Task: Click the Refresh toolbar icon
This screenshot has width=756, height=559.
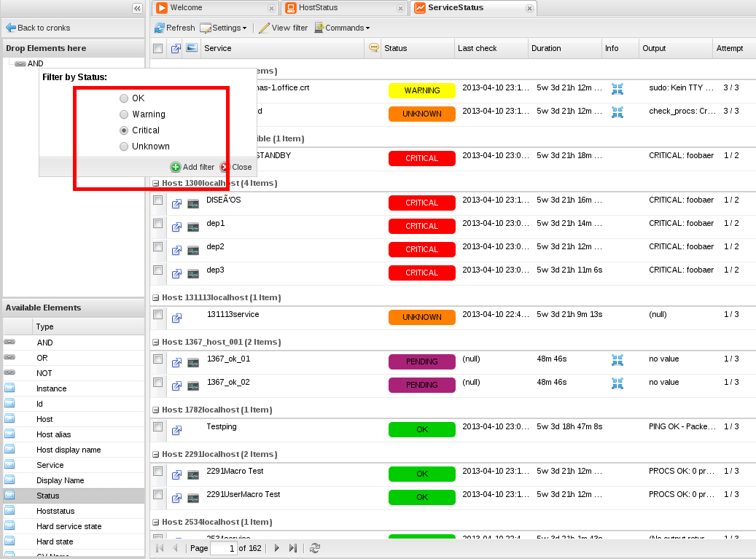Action: click(x=159, y=28)
